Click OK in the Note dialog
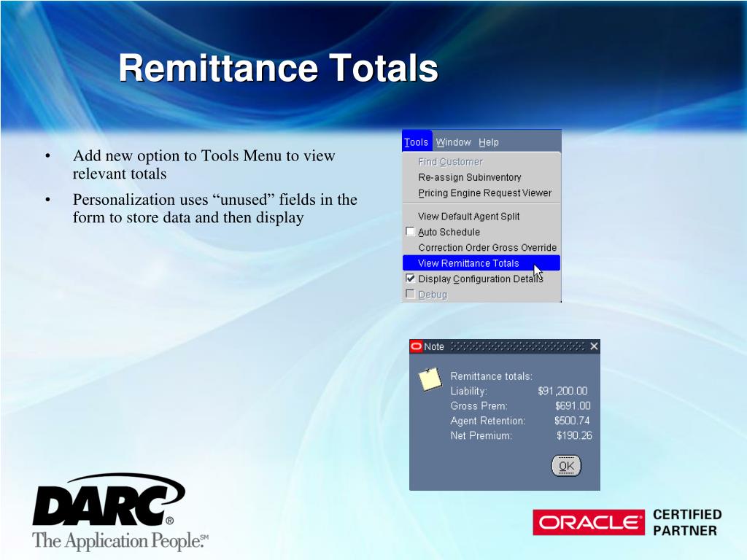 pyautogui.click(x=566, y=466)
